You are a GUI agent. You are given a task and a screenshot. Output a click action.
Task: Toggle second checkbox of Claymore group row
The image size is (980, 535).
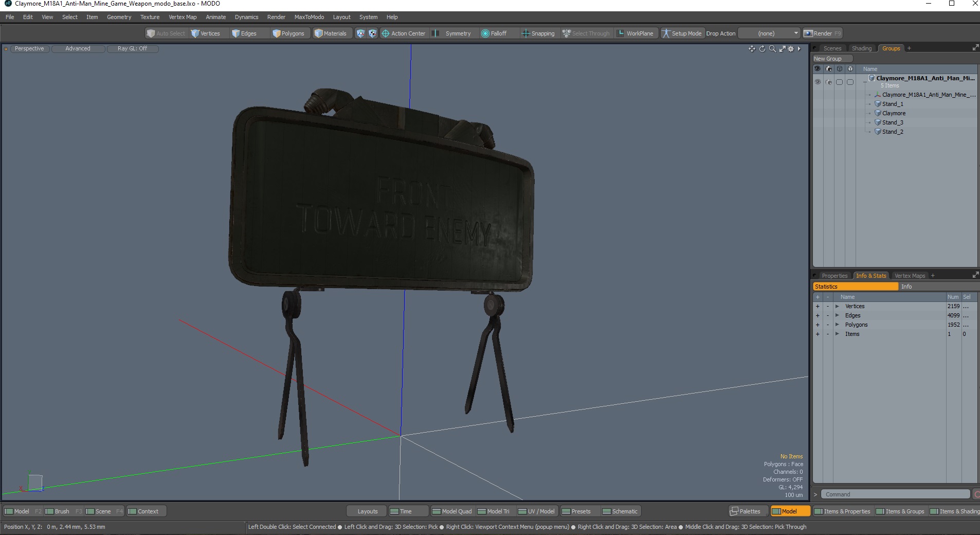850,82
